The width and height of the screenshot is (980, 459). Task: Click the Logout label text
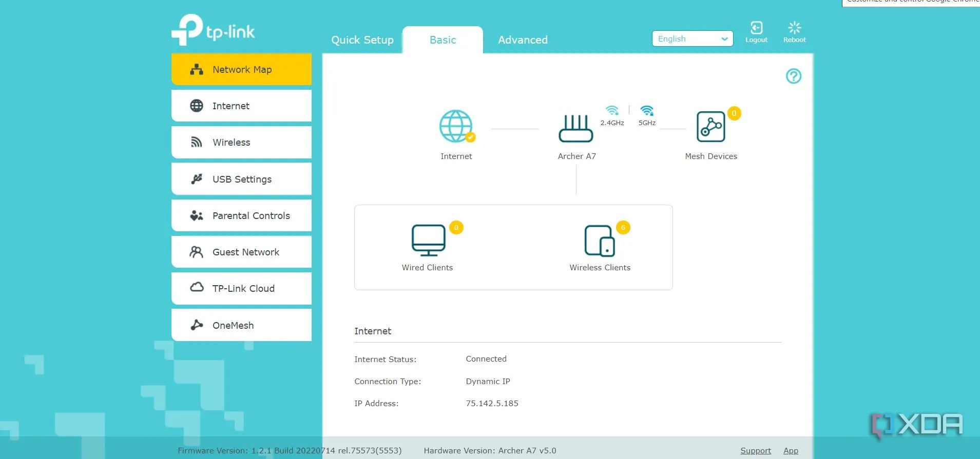[x=756, y=40]
